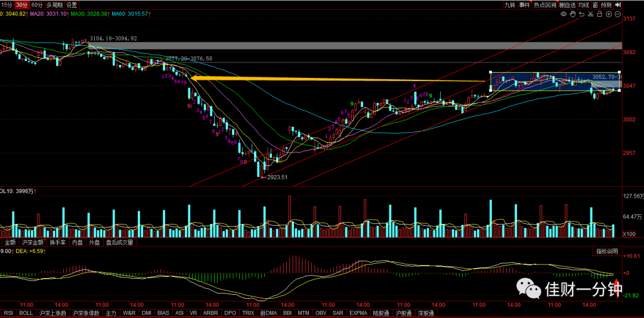Toggle the 均线 moving average lines
The width and height of the screenshot is (644, 318).
pyautogui.click(x=584, y=5)
